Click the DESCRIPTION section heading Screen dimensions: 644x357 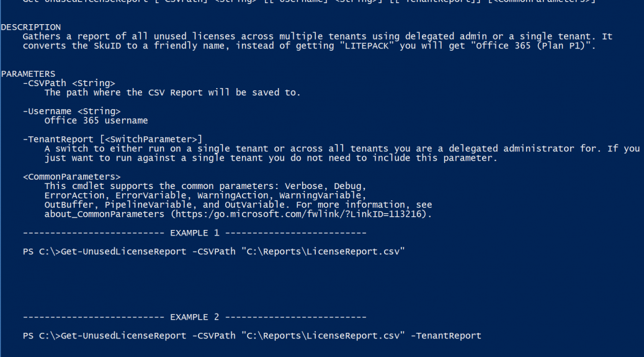pyautogui.click(x=31, y=27)
